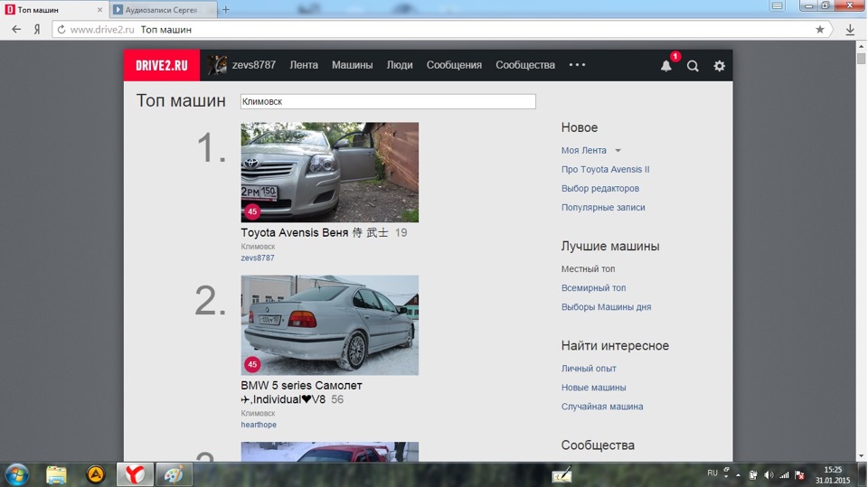This screenshot has width=868, height=487.
Task: Open Люди menu item
Action: tap(400, 65)
